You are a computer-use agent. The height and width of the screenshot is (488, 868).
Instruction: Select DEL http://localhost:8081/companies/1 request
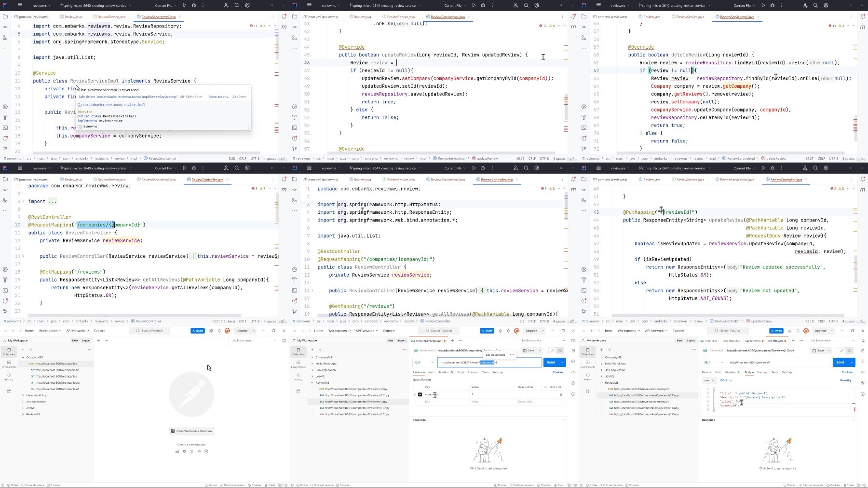tap(55, 389)
